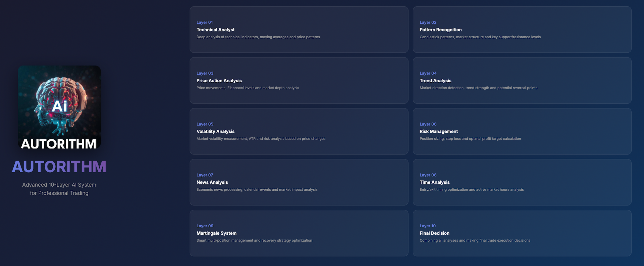Click 'Combining all analyses' description text
644x266 pixels.
point(475,240)
